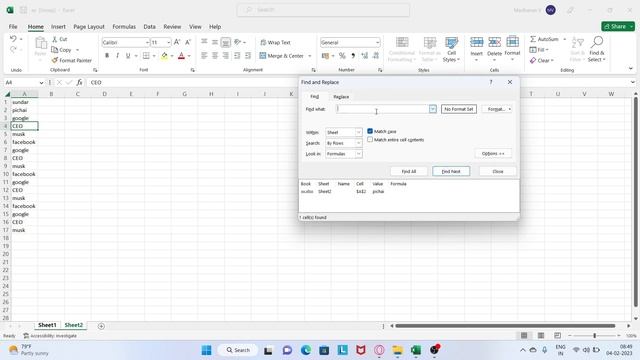
Task: Switch to Page Break Preview
Action: pos(558,336)
